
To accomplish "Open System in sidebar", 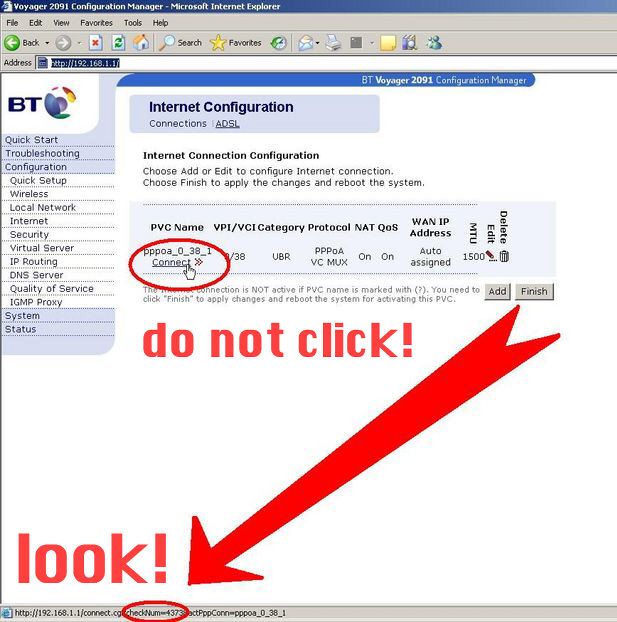I will tap(22, 316).
